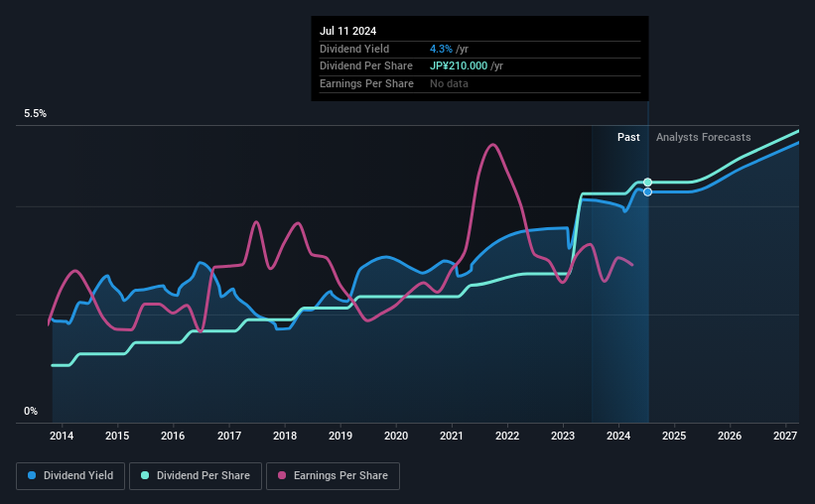Click the Analysts Forecasts section label

(x=703, y=137)
